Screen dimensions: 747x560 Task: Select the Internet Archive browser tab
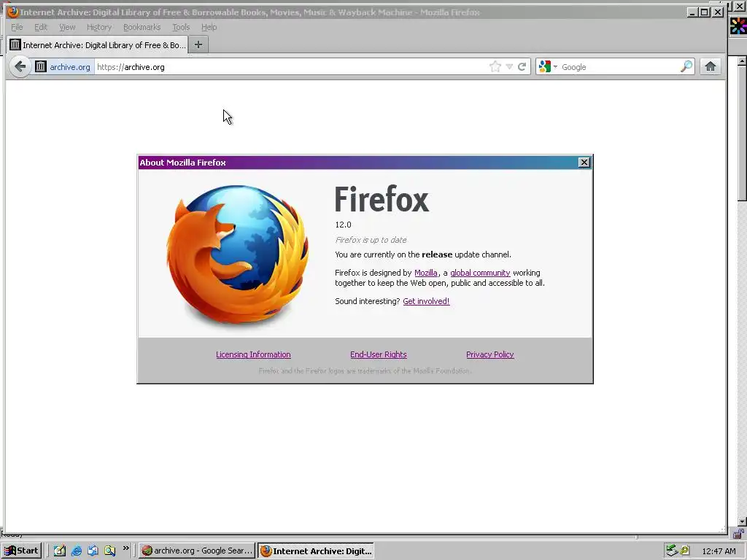(97, 44)
